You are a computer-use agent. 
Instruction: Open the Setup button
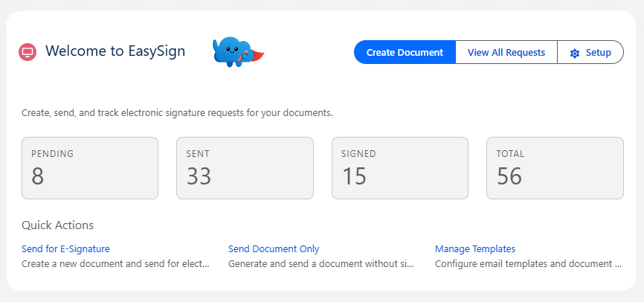click(590, 52)
